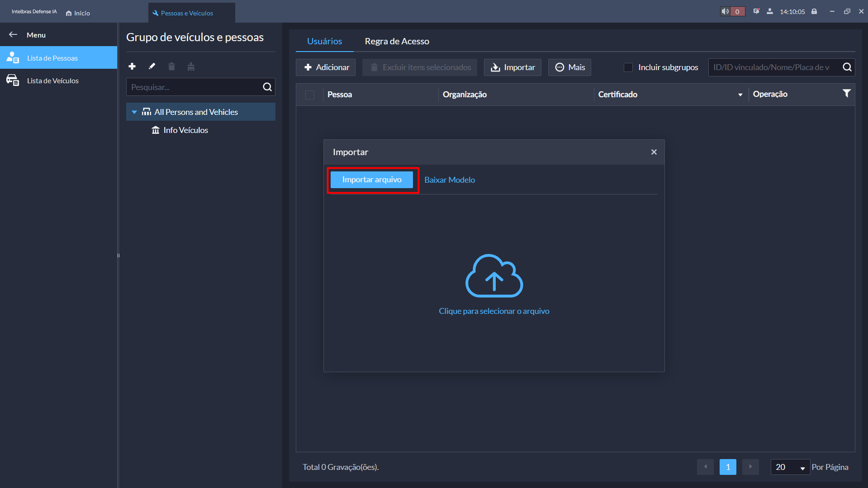Click the cloud upload icon
Image resolution: width=868 pixels, height=488 pixels.
coord(494,275)
